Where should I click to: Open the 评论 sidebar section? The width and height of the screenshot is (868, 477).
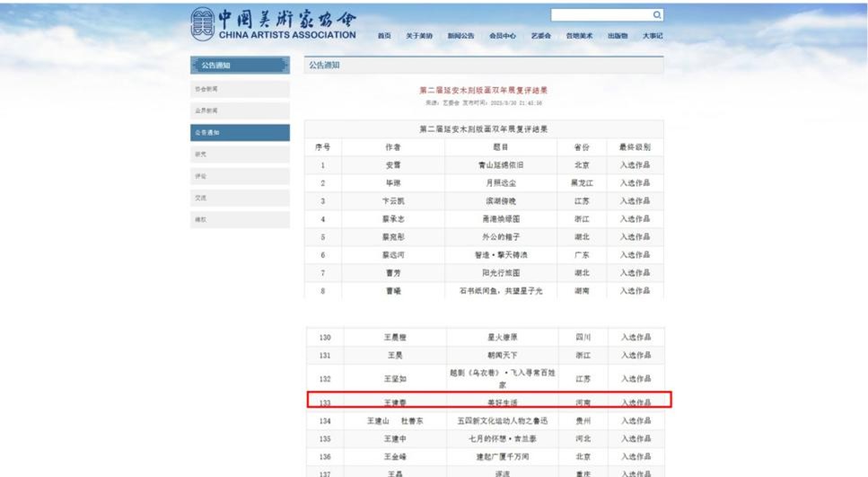click(x=240, y=176)
